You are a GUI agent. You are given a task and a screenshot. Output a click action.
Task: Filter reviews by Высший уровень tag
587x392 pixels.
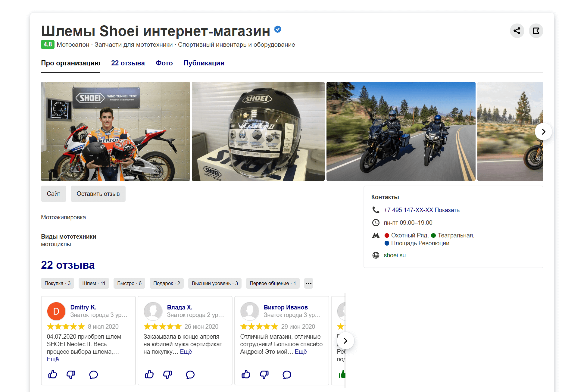tap(215, 283)
